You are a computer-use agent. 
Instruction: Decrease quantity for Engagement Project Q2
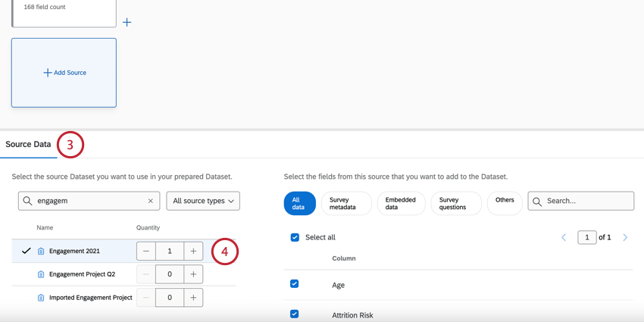[x=146, y=274]
